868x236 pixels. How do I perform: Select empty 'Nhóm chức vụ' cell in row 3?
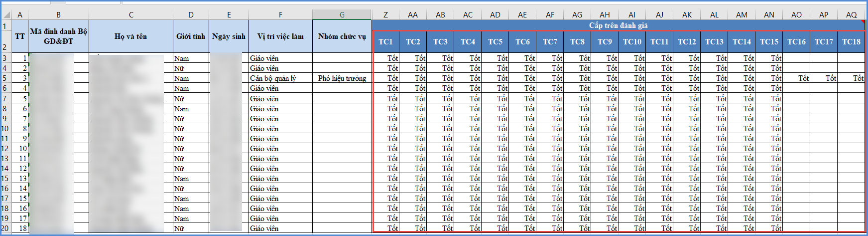pos(342,58)
